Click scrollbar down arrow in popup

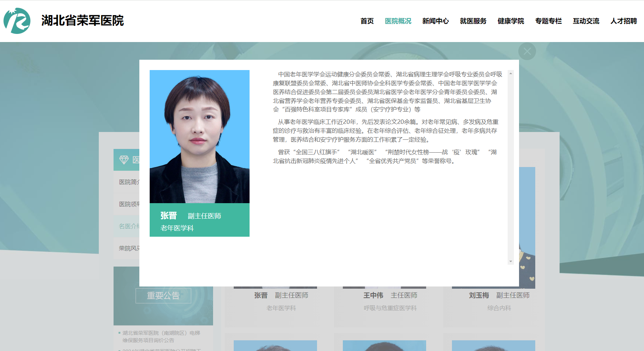pos(511,261)
